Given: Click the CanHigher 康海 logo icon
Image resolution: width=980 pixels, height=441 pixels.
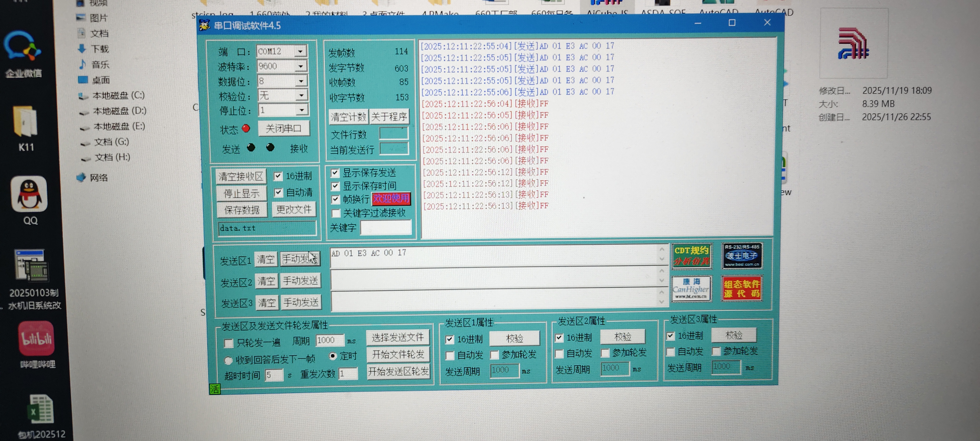Looking at the screenshot, I should tap(691, 289).
